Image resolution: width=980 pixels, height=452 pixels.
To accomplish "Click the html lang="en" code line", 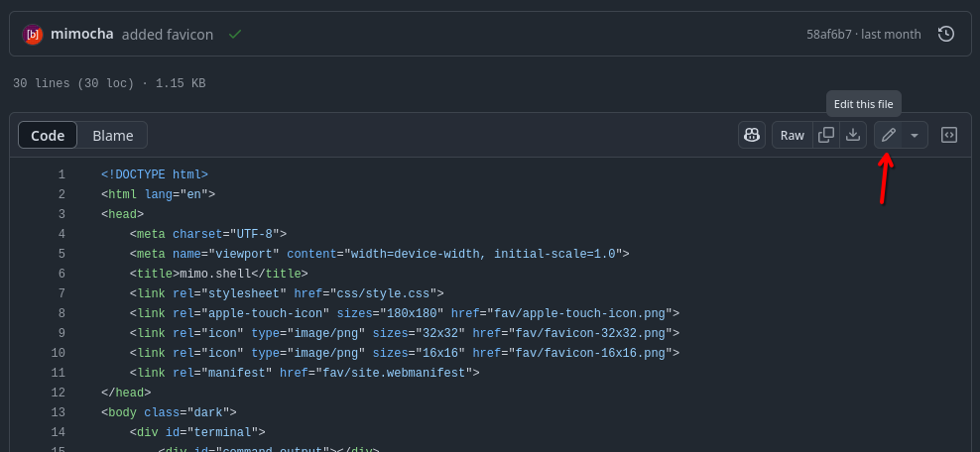I will pyautogui.click(x=158, y=194).
